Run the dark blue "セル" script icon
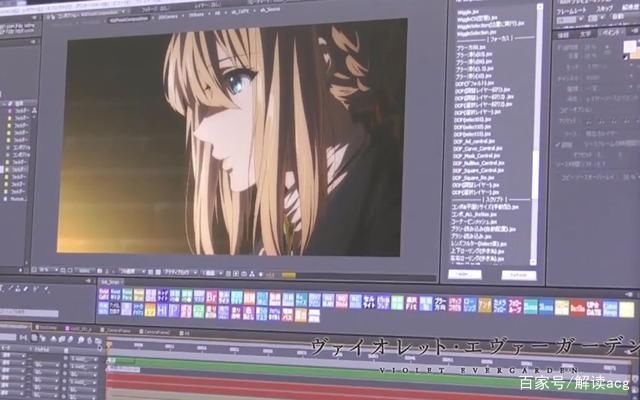The width and height of the screenshot is (640, 400). pyautogui.click(x=371, y=302)
